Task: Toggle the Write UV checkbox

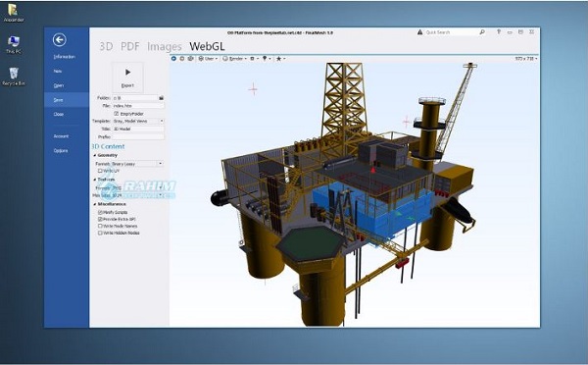Action: pos(100,171)
